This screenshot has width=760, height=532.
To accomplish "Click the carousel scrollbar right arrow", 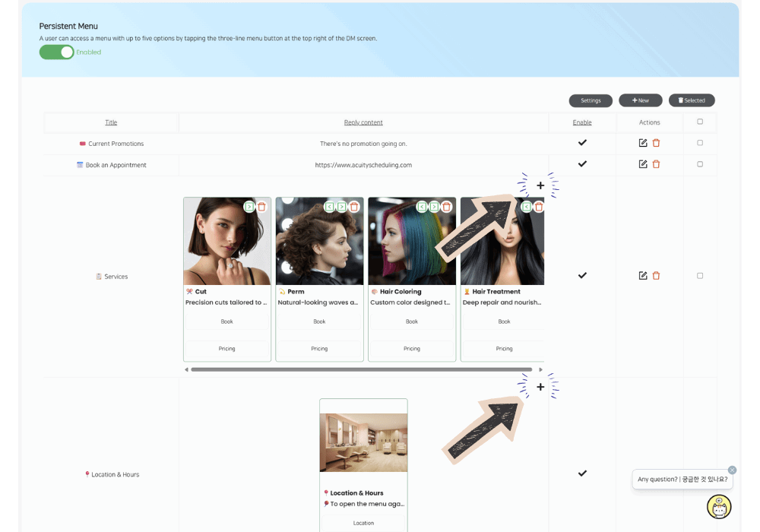I will 541,369.
